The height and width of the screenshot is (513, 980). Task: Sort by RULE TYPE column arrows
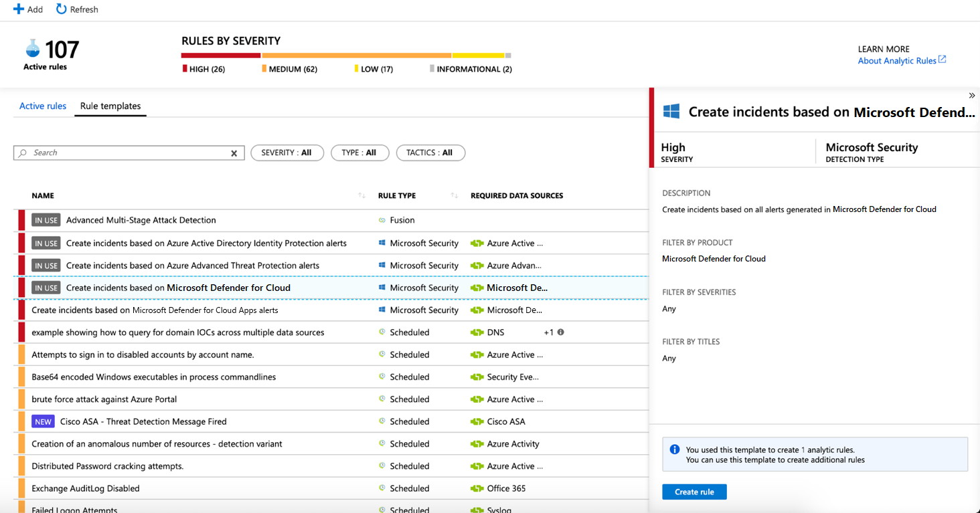455,195
